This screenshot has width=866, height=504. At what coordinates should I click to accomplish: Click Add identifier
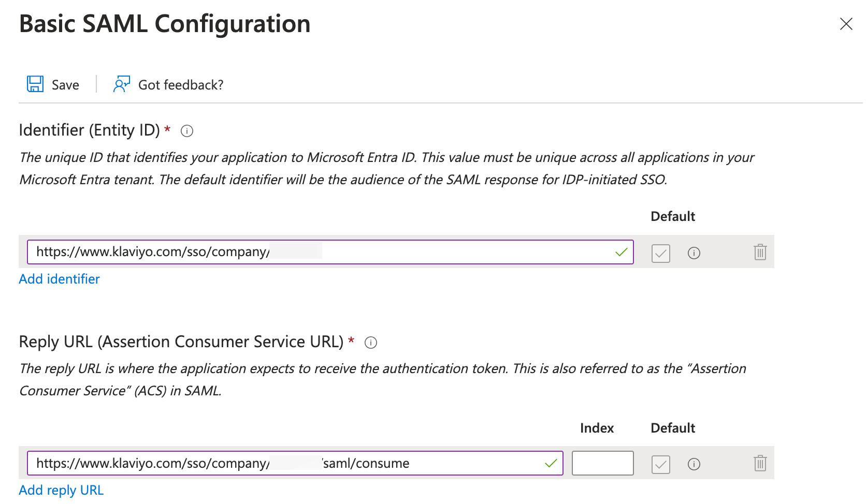click(59, 279)
